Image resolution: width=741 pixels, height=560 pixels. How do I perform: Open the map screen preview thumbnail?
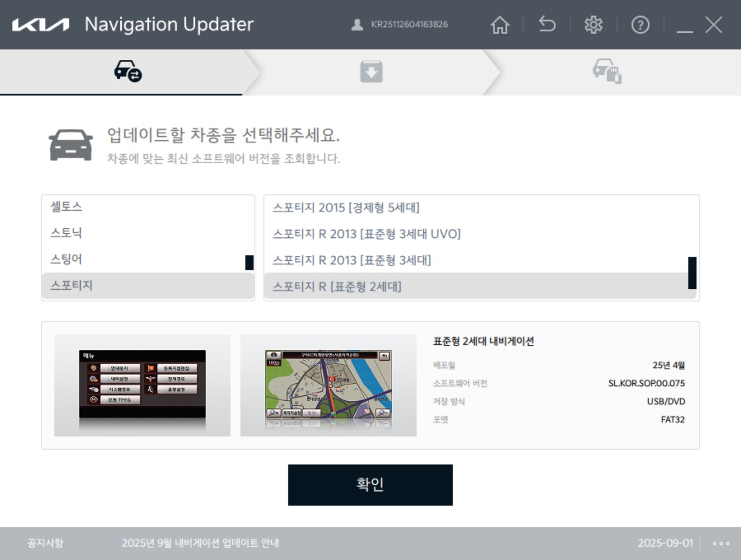click(x=328, y=385)
